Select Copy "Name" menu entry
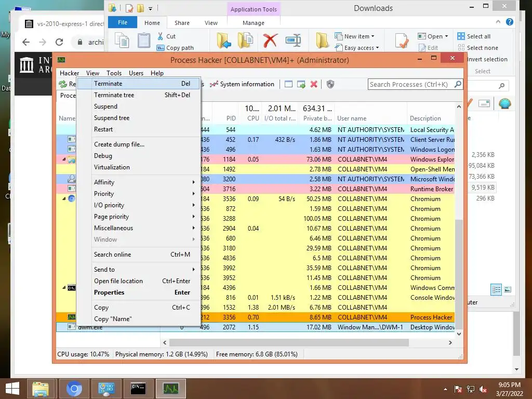Viewport: 532px width, 399px height. (x=139, y=319)
